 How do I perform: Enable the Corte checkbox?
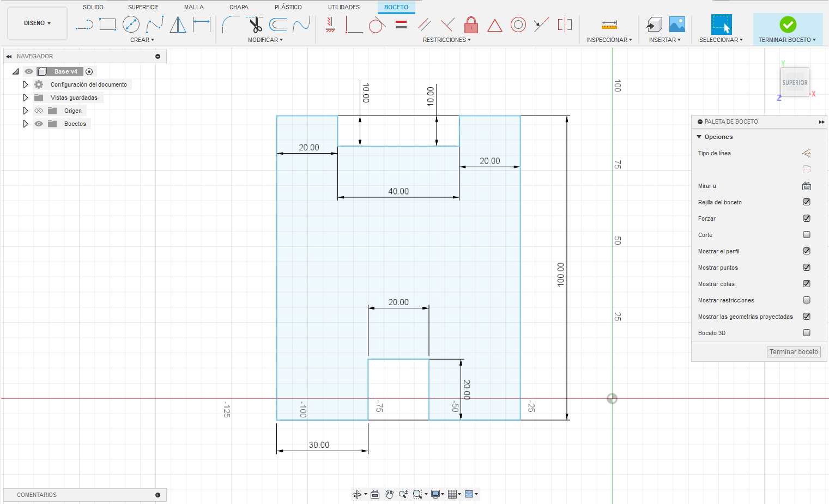807,235
